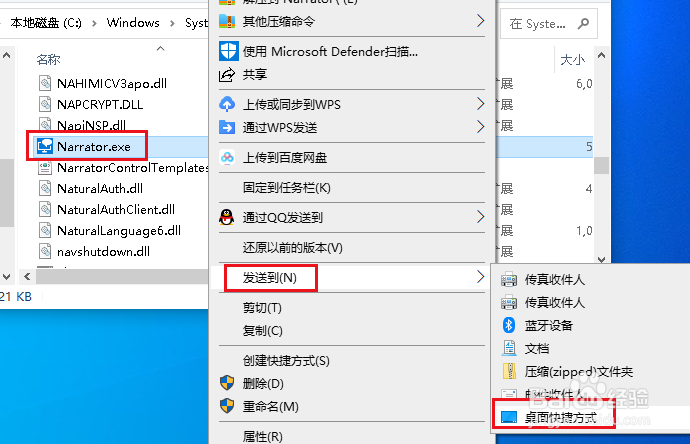This screenshot has height=444, width=690.
Task: Select the NaturalAuth.dll file
Action: [100, 189]
